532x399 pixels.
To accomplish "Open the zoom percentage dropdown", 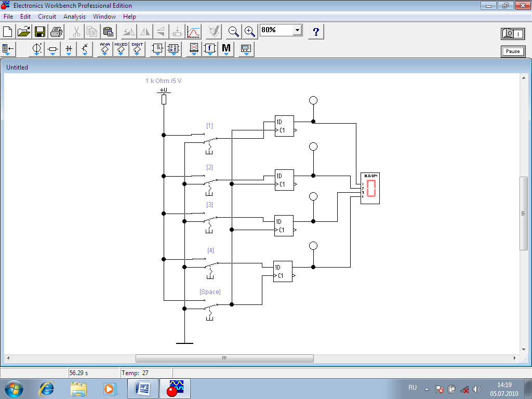I will [298, 30].
